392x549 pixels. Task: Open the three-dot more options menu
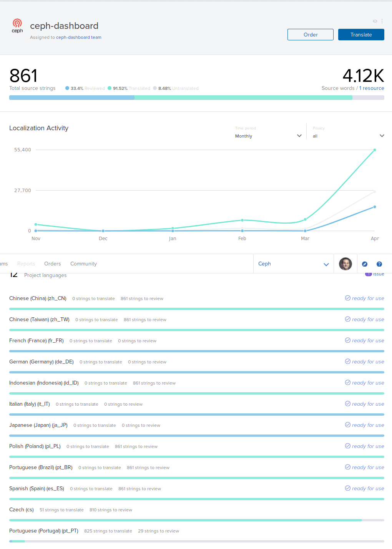[x=382, y=21]
